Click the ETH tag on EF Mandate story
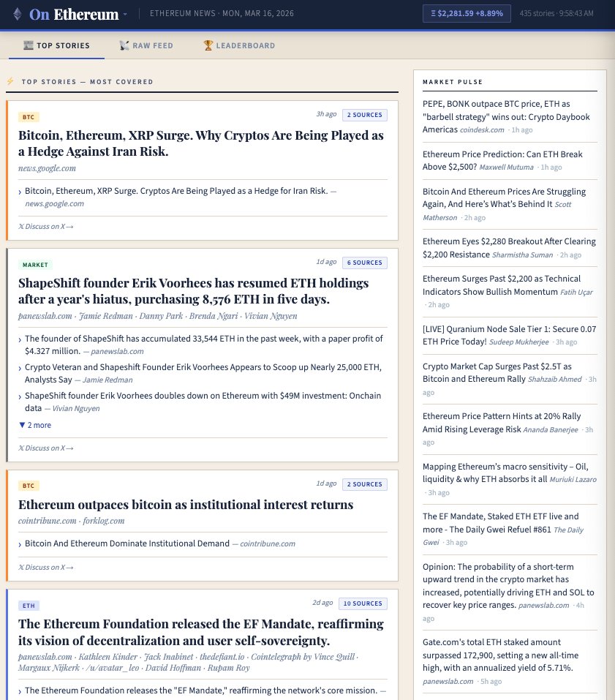Screen dimensions: 615x700 coord(29,606)
